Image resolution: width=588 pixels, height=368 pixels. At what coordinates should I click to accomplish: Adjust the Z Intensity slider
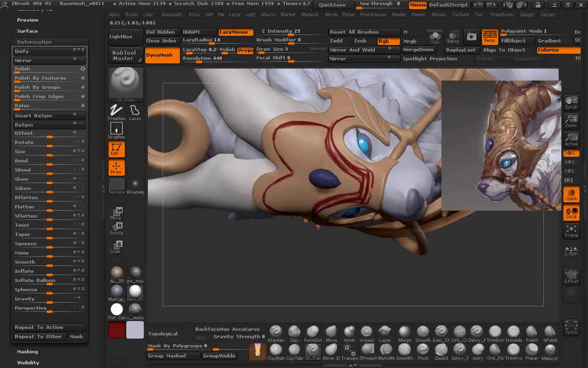click(291, 32)
